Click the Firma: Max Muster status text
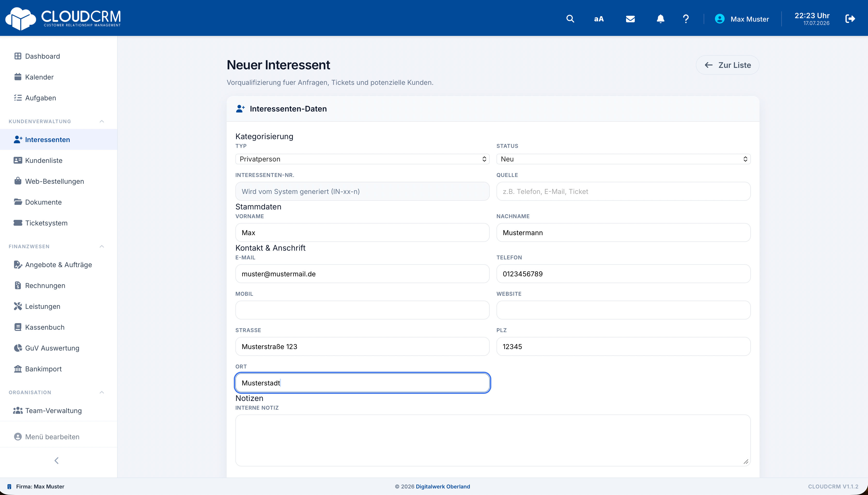Screen dimensions: 868x495 click(40, 486)
